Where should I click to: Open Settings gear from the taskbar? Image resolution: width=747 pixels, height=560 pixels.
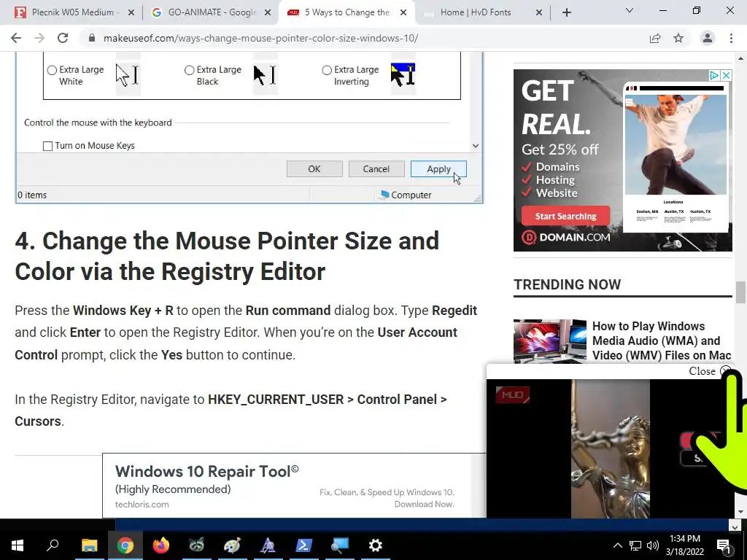click(376, 545)
